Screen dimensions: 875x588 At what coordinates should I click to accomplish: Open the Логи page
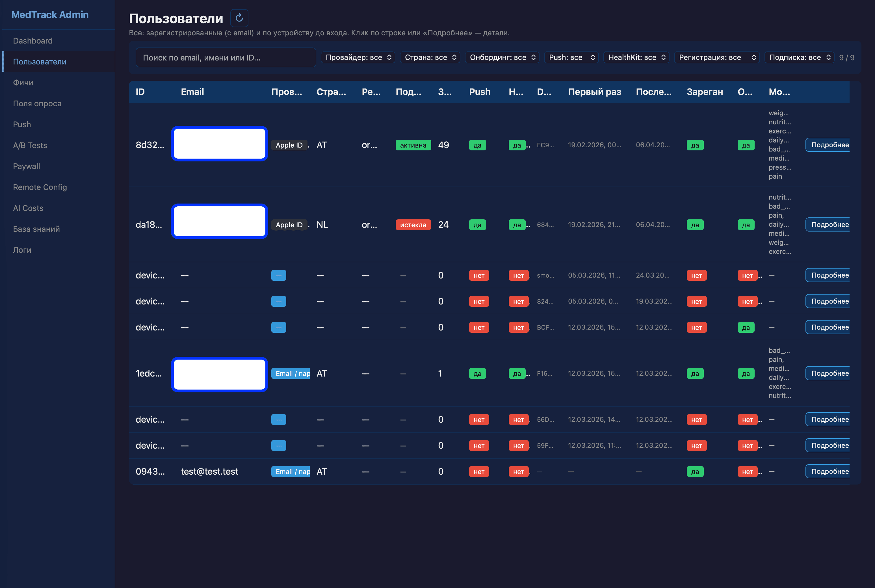coord(22,250)
